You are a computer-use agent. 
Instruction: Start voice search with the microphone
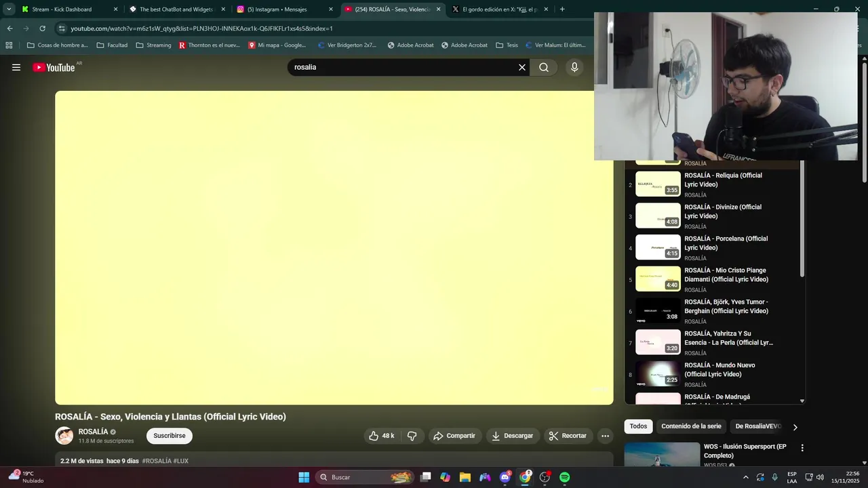[574, 67]
